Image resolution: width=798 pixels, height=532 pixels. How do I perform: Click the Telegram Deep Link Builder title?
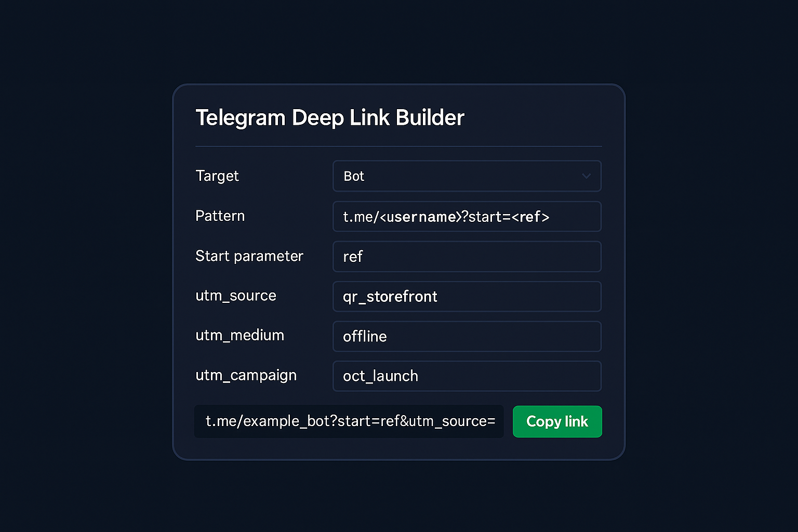tap(329, 118)
